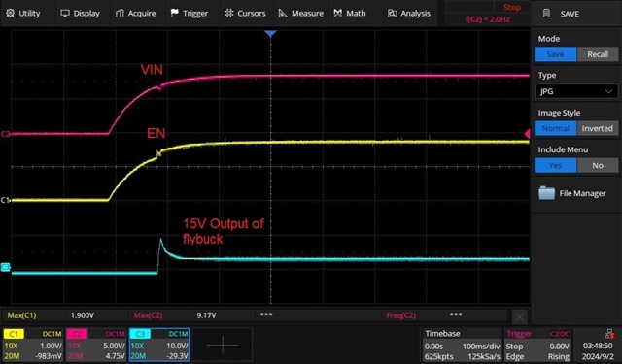622x364 pixels.
Task: Click the Display monitor icon
Action: tap(65, 13)
